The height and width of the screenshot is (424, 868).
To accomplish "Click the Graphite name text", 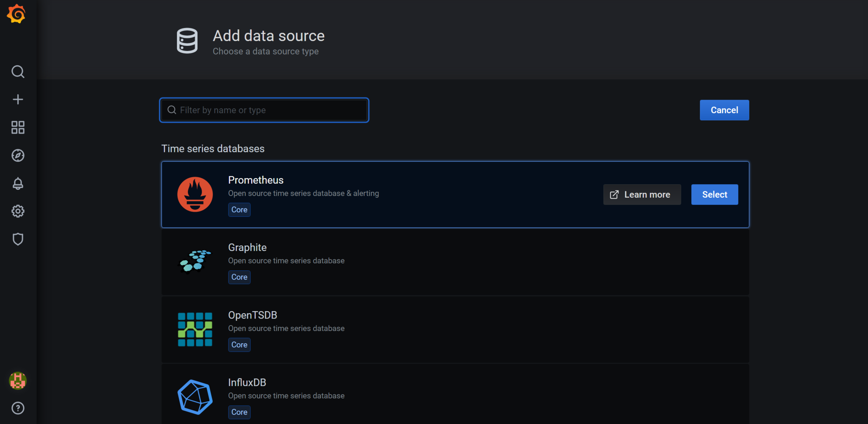I will tap(247, 247).
